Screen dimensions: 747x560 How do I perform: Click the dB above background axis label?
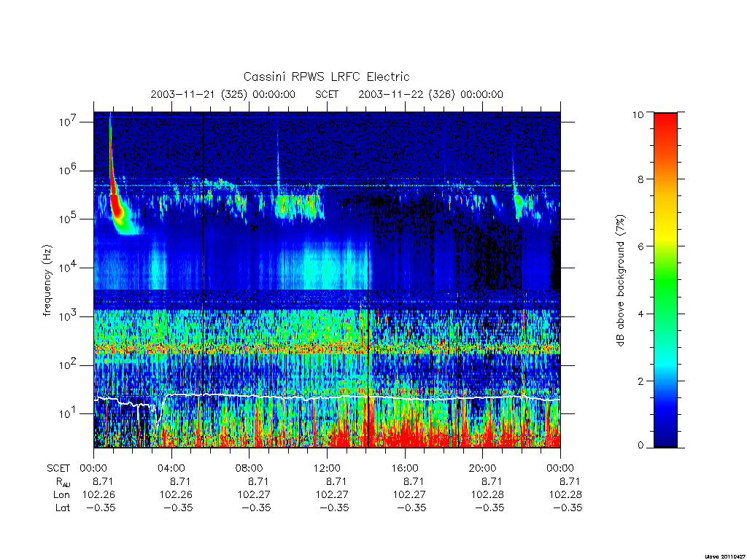click(620, 280)
